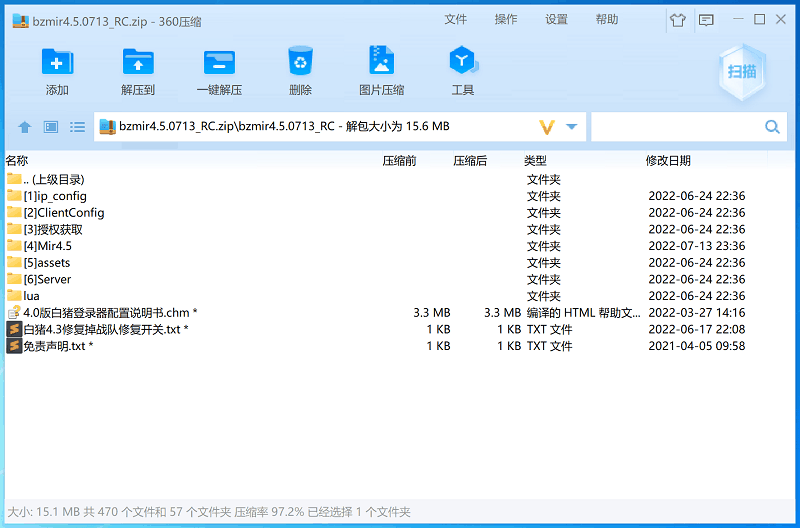The image size is (800, 528).
Task: Click the folder icon of [1]ip_config
Action: (x=14, y=195)
